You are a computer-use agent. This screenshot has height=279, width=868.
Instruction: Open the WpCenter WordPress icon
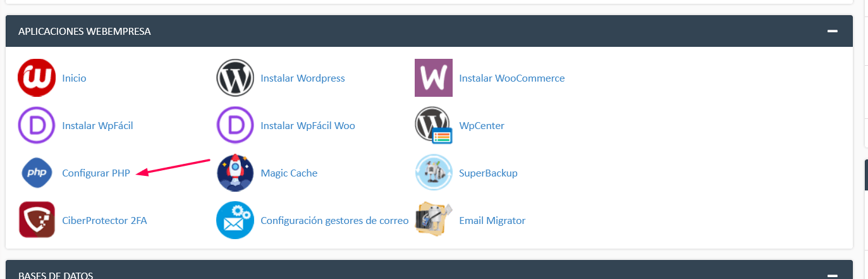point(434,125)
